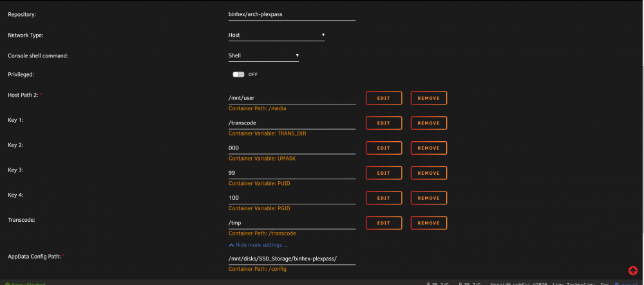
Task: Click AppData Config Path input field
Action: pyautogui.click(x=292, y=259)
